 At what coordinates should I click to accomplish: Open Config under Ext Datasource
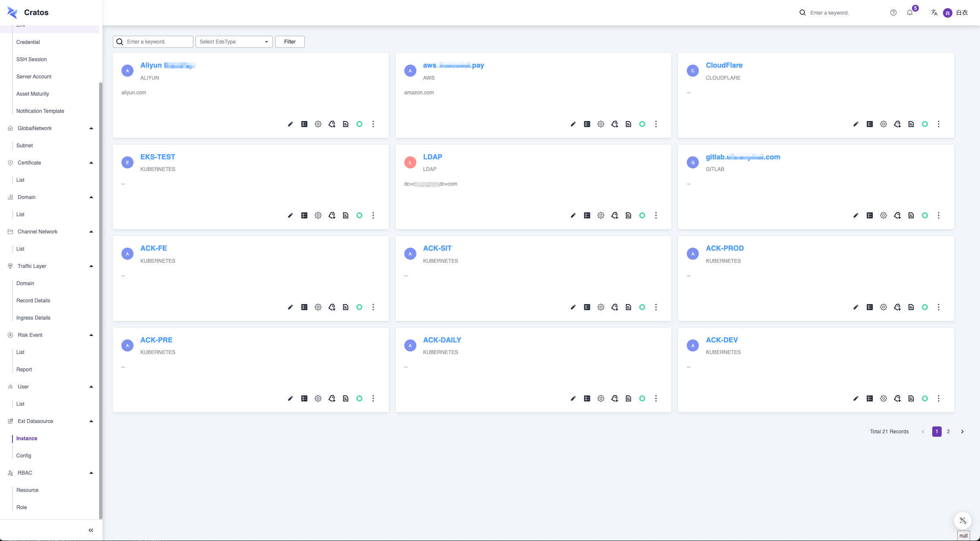click(x=24, y=456)
